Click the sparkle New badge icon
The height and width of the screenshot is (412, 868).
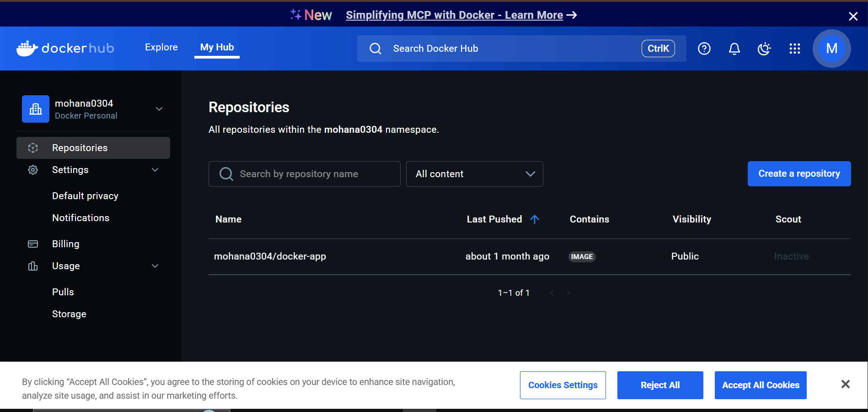point(296,15)
